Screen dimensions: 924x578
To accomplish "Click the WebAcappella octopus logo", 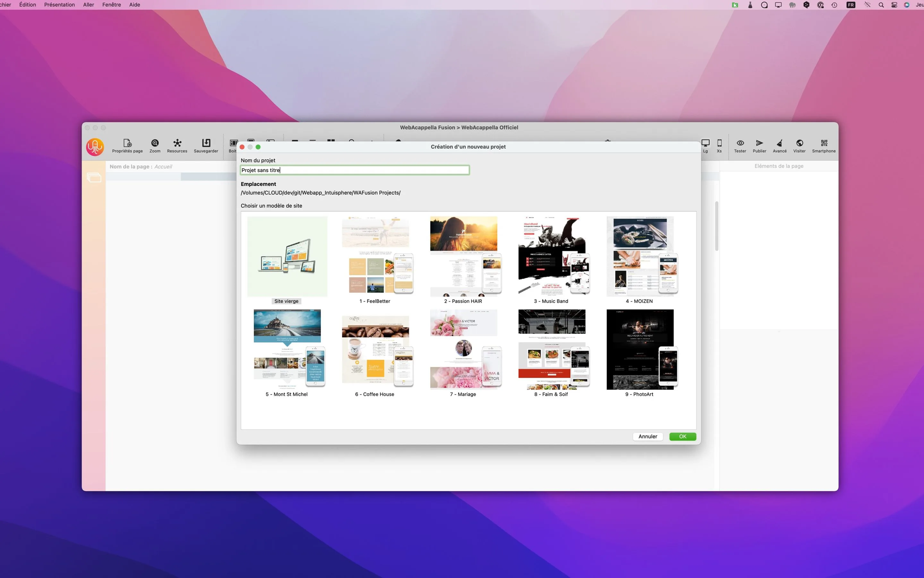I will (95, 147).
